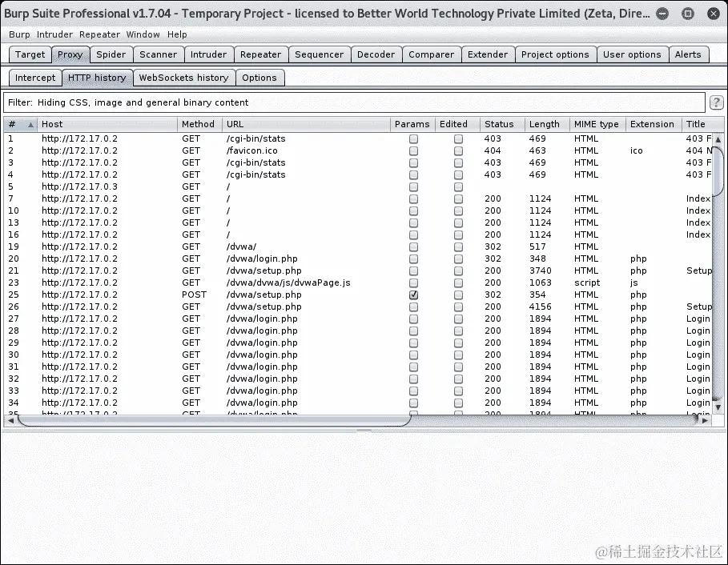
Task: Select the /dvwa/ request with status 302
Action: click(357, 246)
